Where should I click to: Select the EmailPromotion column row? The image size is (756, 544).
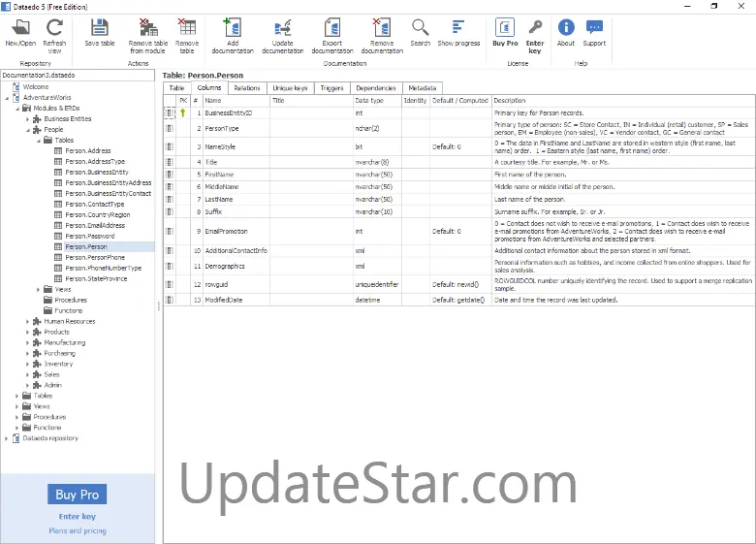(227, 232)
